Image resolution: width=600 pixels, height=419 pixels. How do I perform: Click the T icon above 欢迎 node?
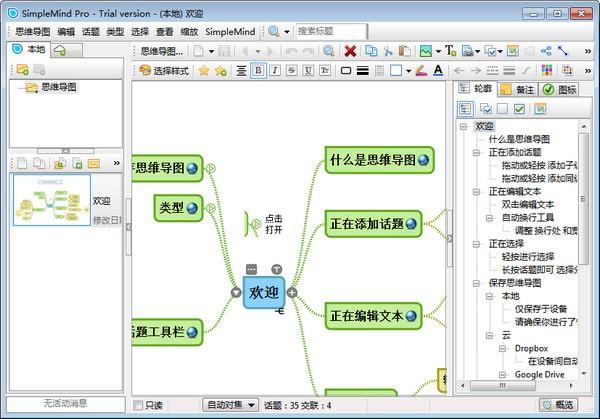(x=277, y=269)
